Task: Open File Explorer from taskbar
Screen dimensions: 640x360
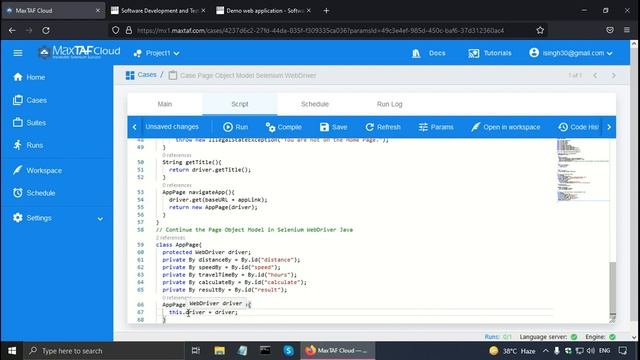Action: 220,351
